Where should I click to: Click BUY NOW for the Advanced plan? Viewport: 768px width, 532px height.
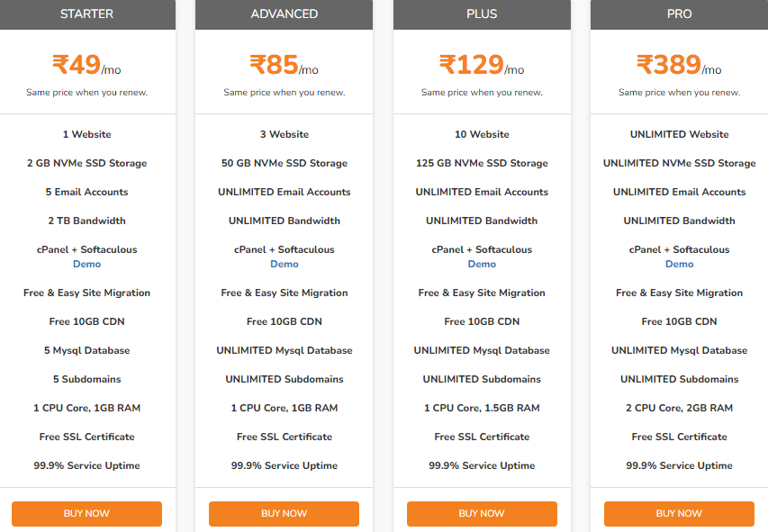tap(285, 513)
